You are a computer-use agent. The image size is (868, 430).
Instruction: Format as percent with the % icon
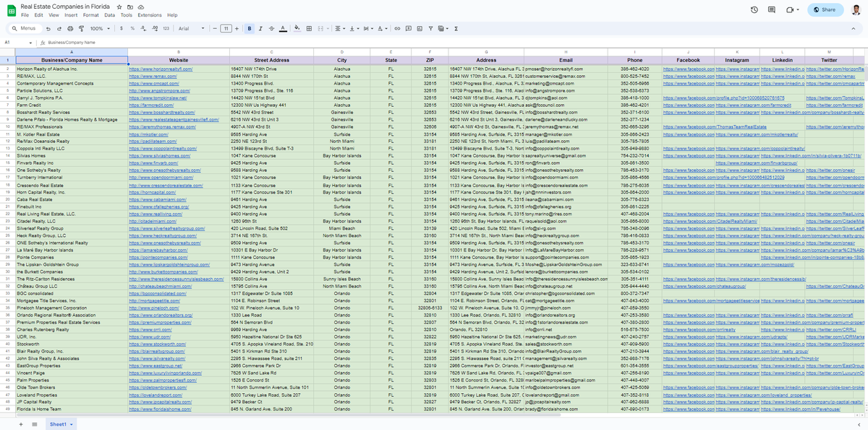pos(133,28)
